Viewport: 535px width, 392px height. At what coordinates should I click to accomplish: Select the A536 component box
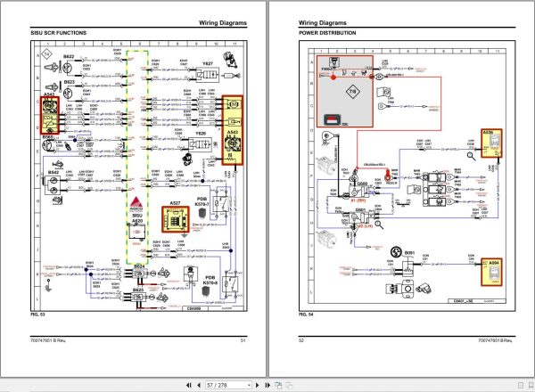[491, 143]
